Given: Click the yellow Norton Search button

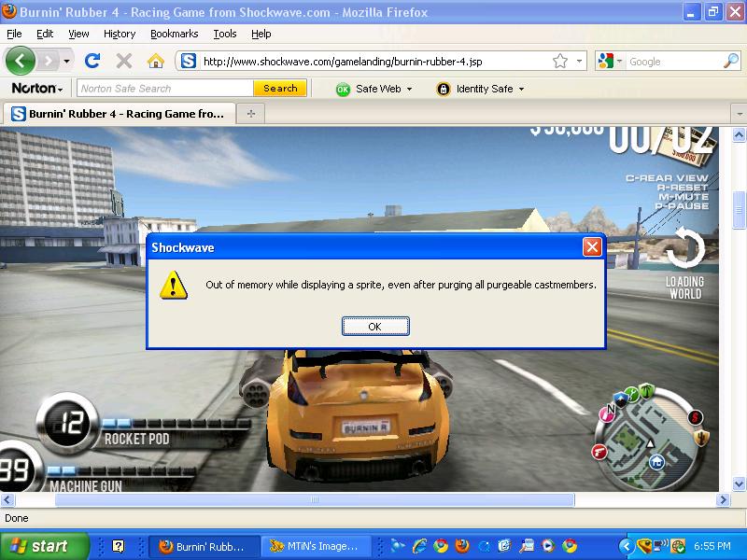Looking at the screenshot, I should coord(280,88).
